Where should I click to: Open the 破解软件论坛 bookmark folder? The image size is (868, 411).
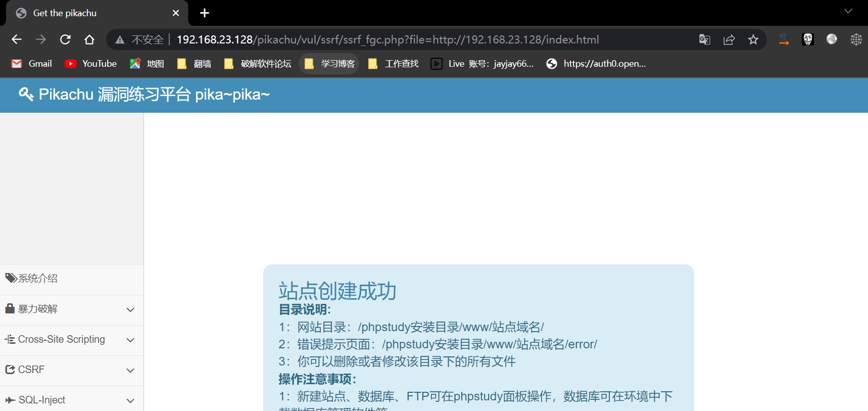(258, 64)
